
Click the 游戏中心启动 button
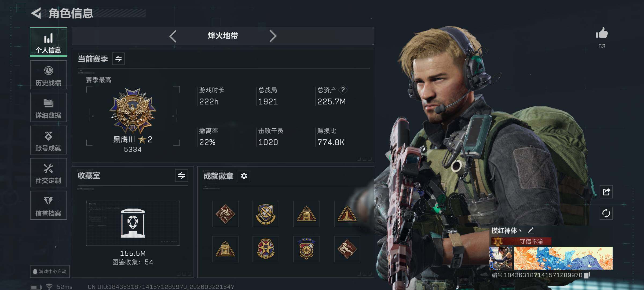pyautogui.click(x=50, y=271)
